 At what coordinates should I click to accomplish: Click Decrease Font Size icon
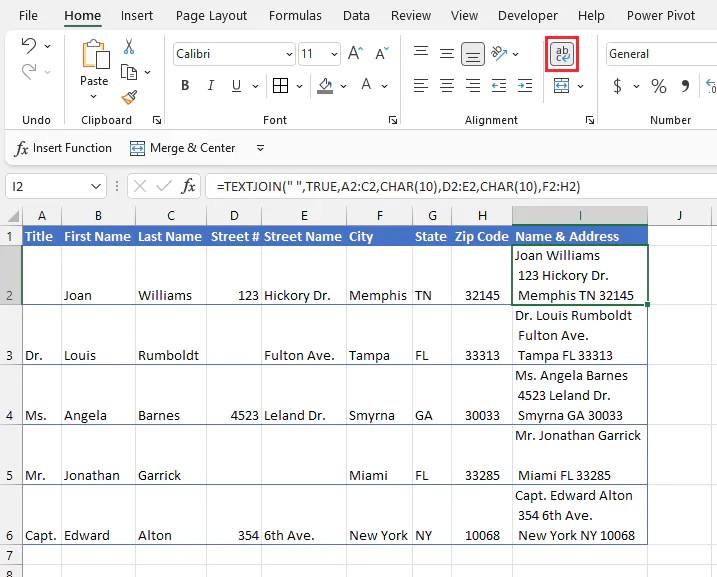[x=382, y=54]
